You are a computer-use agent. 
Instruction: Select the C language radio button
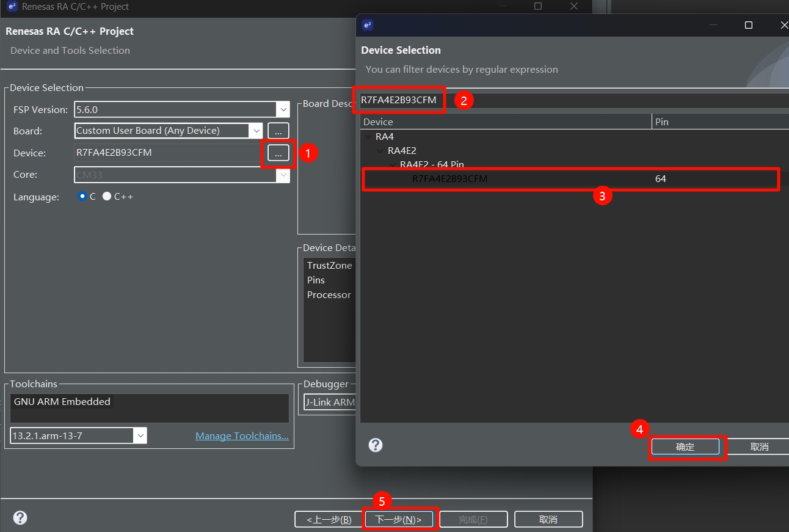82,197
